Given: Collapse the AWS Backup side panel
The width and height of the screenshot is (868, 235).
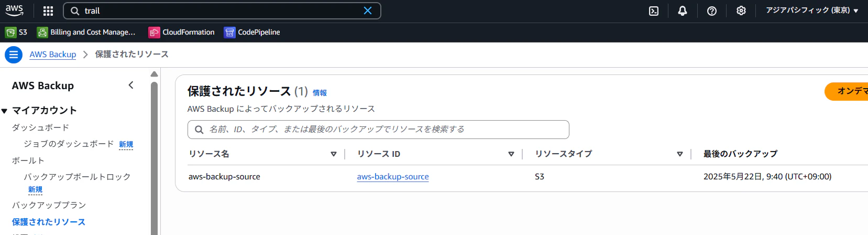Looking at the screenshot, I should pyautogui.click(x=131, y=85).
